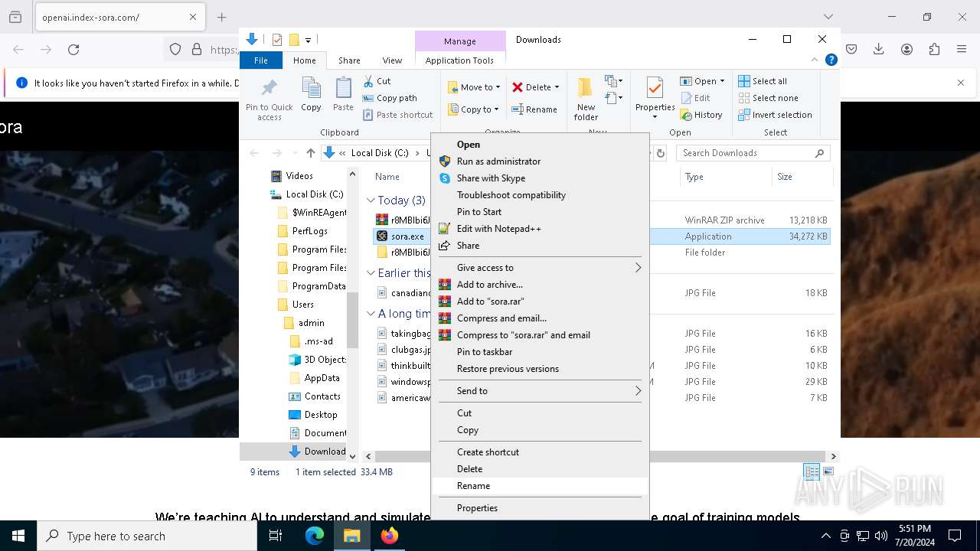Click Paste shortcut in the ribbon
The width and height of the screenshot is (980, 551).
pyautogui.click(x=398, y=115)
